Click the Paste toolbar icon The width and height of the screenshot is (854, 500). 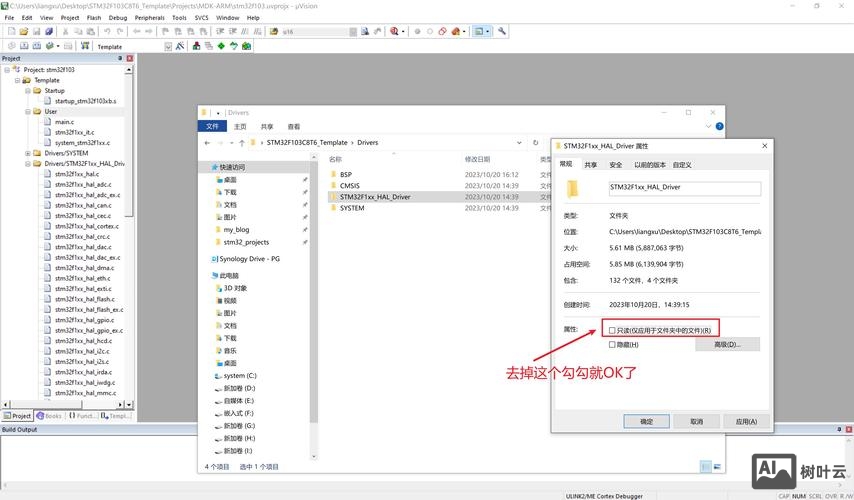tap(91, 32)
